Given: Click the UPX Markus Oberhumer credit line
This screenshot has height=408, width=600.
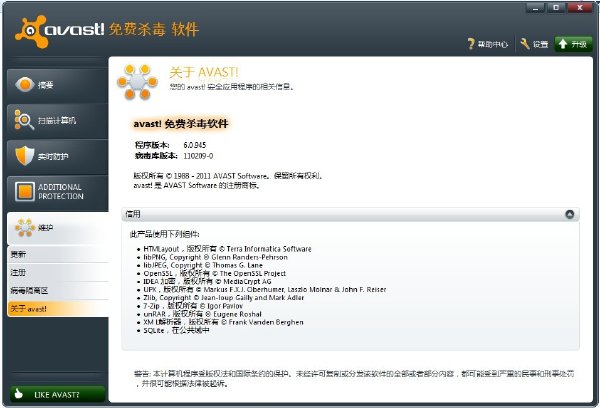Looking at the screenshot, I should tap(265, 290).
